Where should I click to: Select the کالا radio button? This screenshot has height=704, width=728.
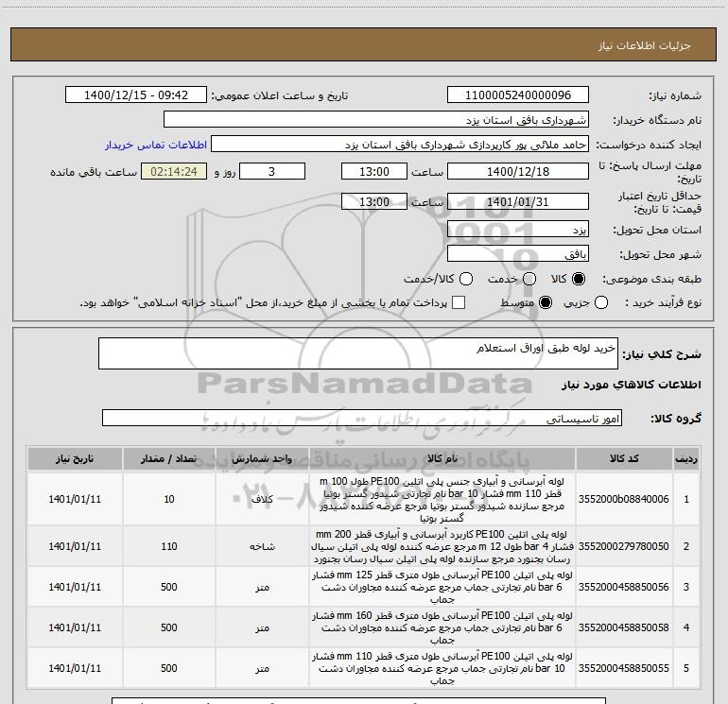pos(579,279)
